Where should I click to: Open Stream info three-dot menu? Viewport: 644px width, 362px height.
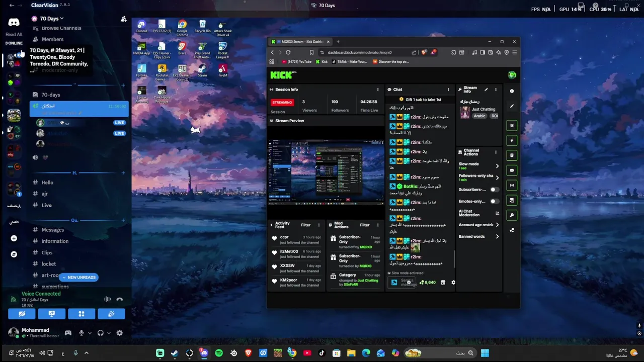coord(496,89)
